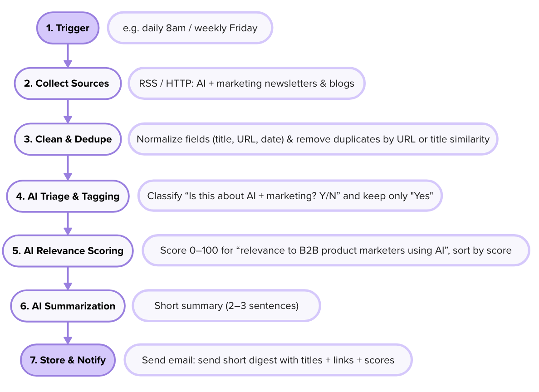Select the 1. Trigger node

pyautogui.click(x=68, y=28)
